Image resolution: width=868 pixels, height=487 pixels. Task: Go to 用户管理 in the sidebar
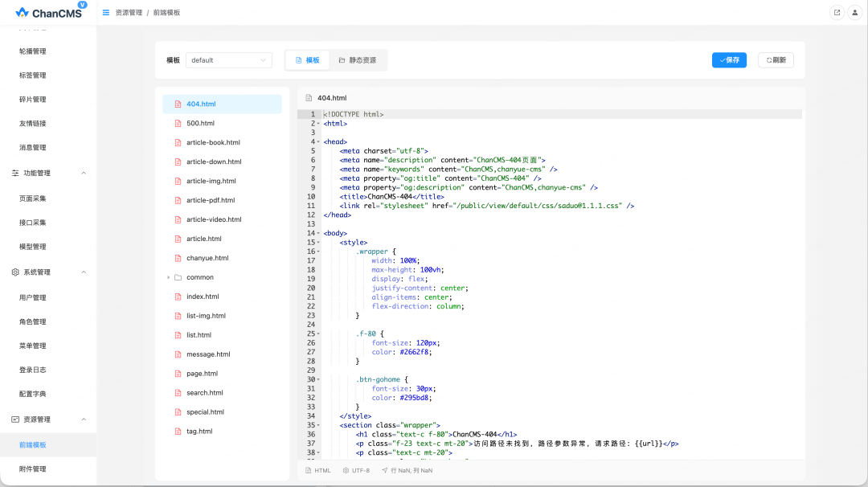(33, 297)
